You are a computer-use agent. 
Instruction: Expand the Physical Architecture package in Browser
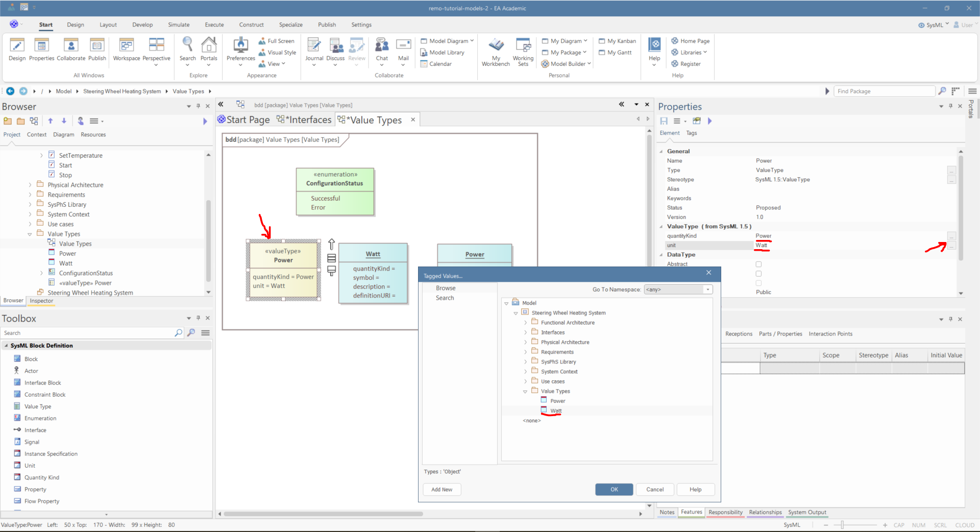(30, 185)
